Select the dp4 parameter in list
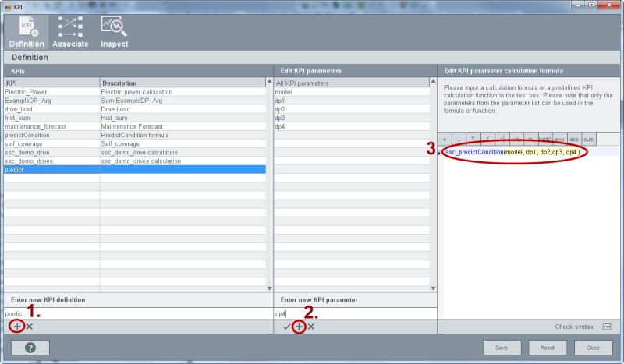 coord(352,126)
